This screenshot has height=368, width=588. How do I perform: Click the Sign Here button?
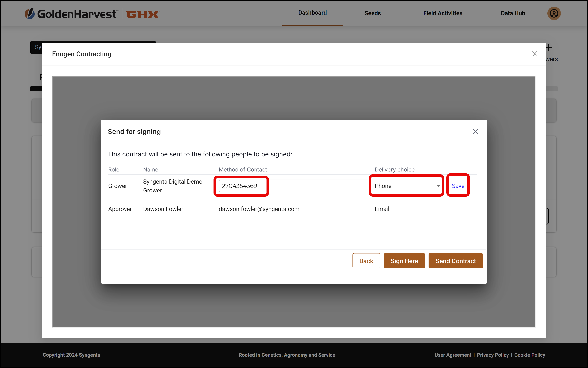pos(404,261)
